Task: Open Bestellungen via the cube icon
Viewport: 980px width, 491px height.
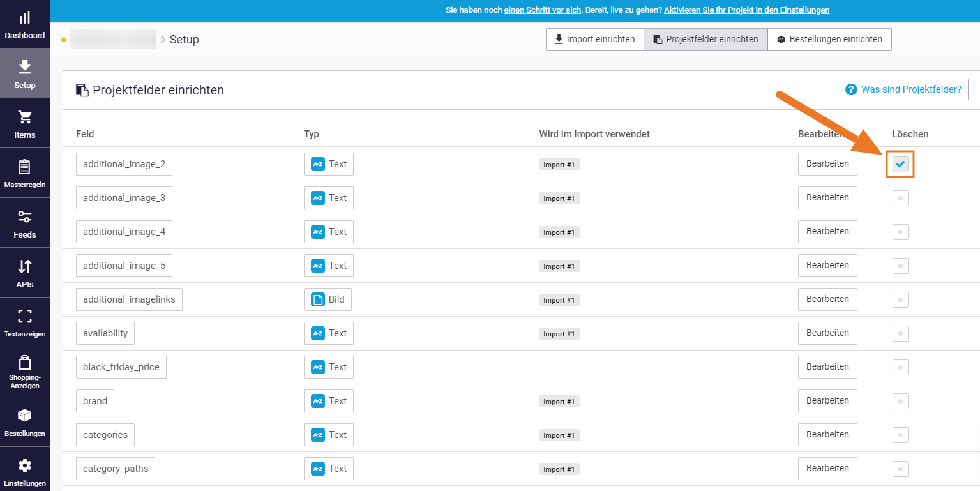Action: point(24,421)
